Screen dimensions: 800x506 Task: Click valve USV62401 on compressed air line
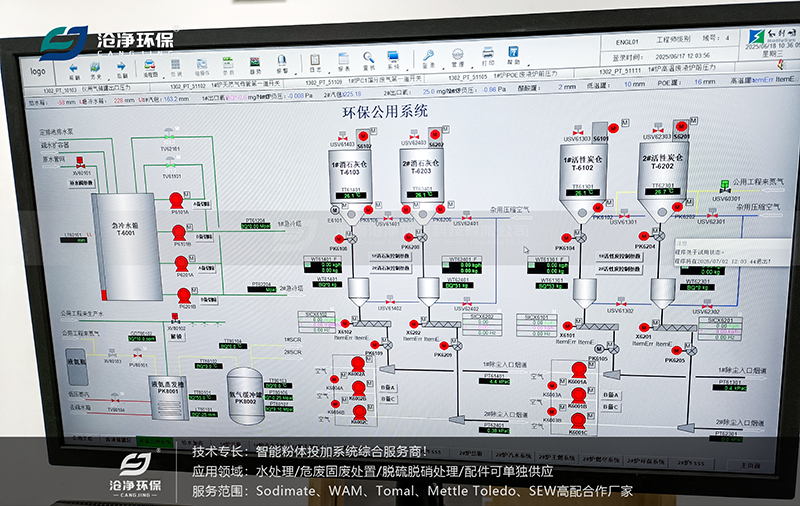(466, 216)
